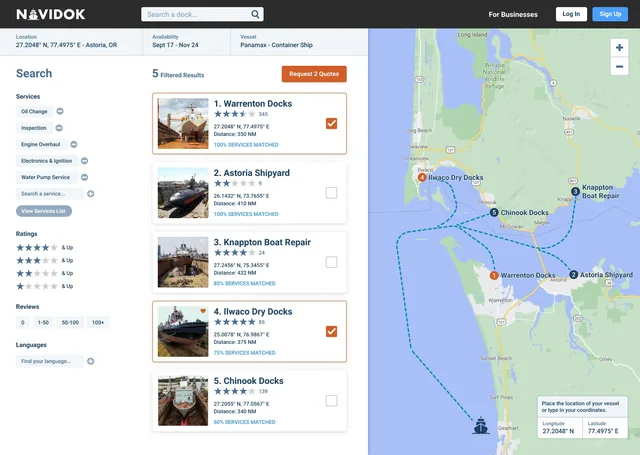This screenshot has height=455, width=640.
Task: Click Chinook's 60% Services Matched text
Action: tap(244, 422)
